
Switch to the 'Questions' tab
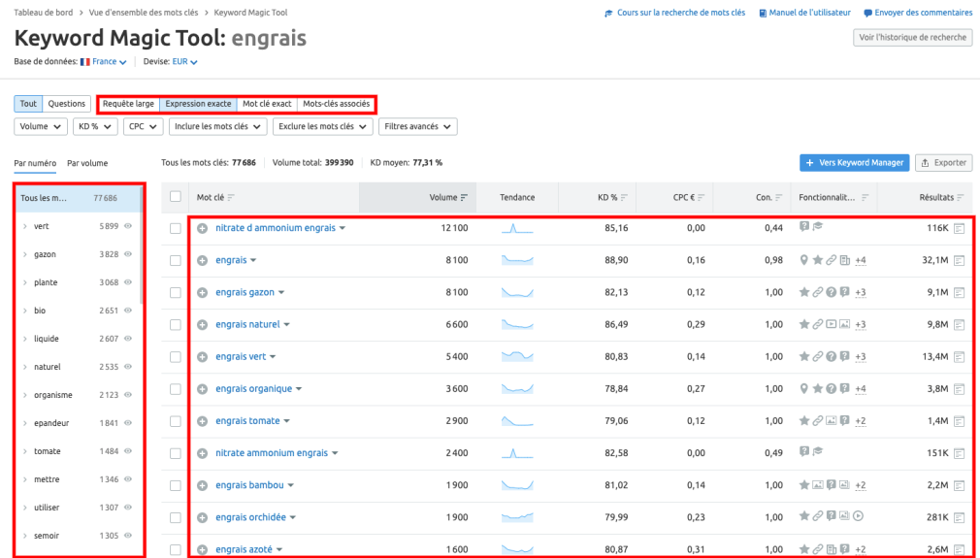[67, 104]
